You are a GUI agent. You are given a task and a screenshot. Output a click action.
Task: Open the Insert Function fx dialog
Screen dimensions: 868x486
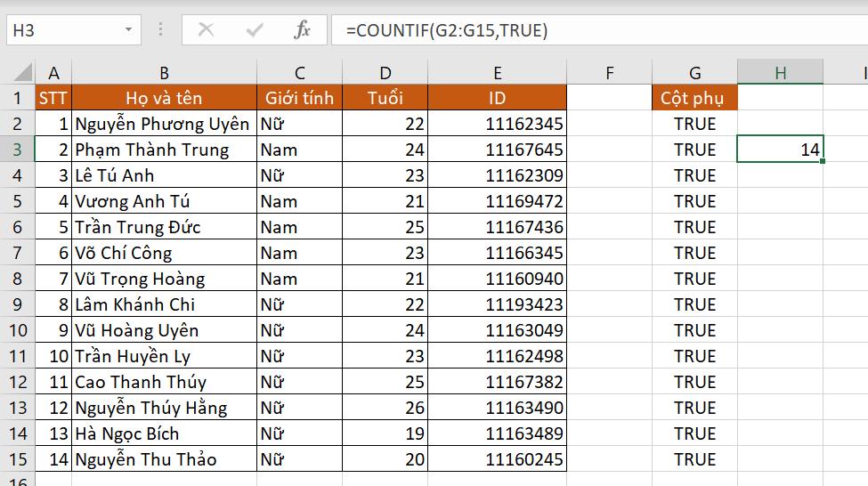[302, 29]
